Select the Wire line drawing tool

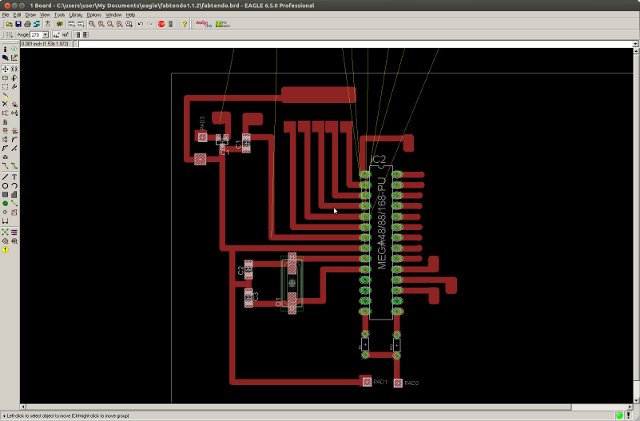[x=5, y=177]
